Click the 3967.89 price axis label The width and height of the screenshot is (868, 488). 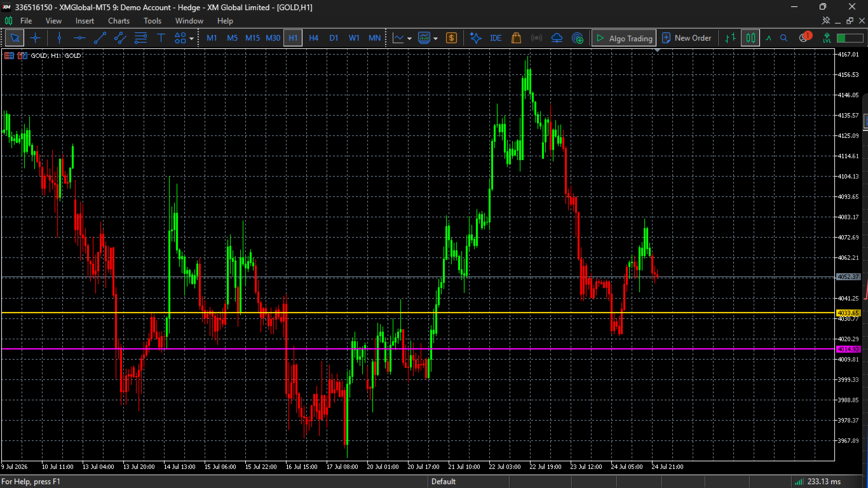[x=848, y=441]
